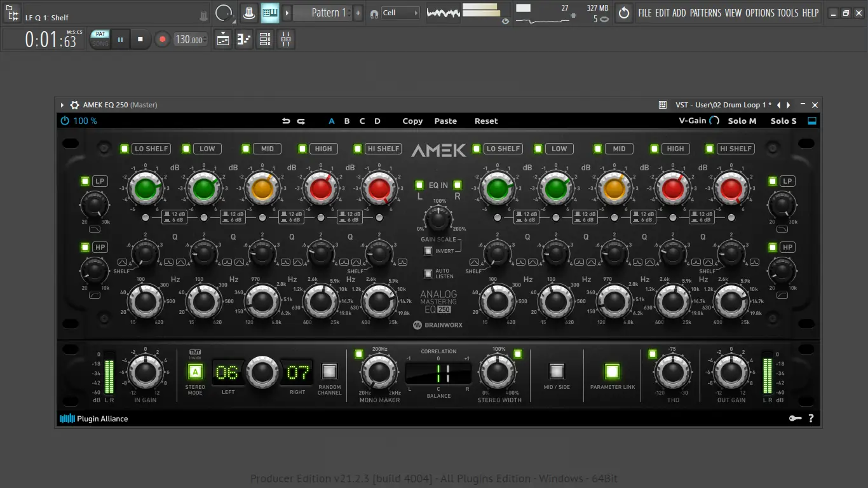Open AMEK EQ 250 plugin settings gear

[x=74, y=105]
